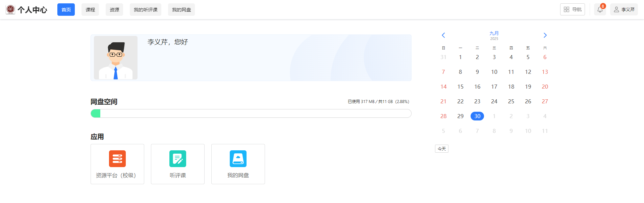Open the 李义芹 user account menu
Viewport: 644px width, 203px height.
624,10
